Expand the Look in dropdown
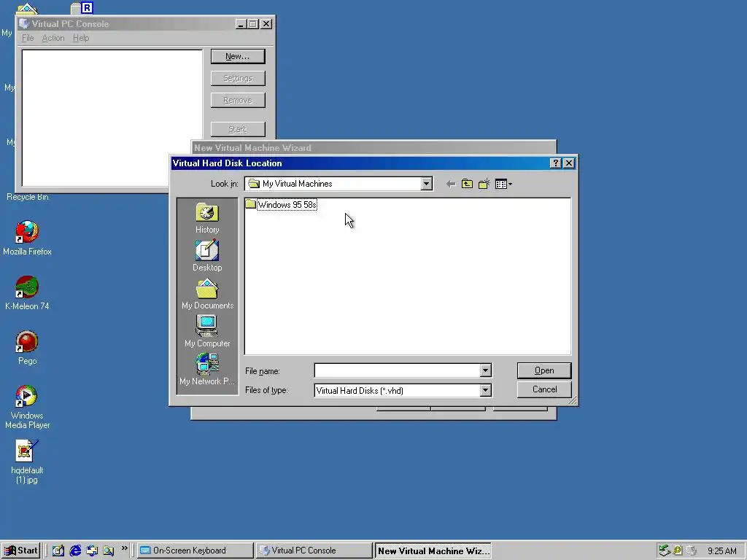The height and width of the screenshot is (560, 747). click(x=426, y=184)
